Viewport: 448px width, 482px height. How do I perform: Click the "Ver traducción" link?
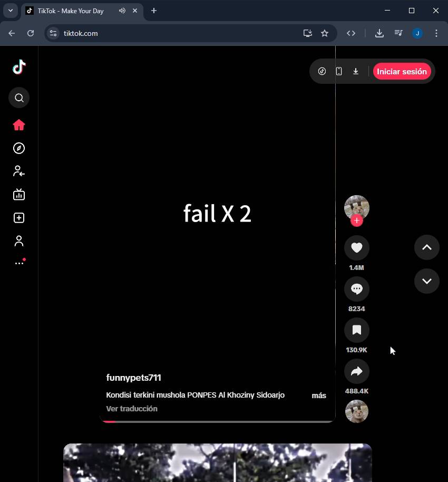[x=132, y=409]
